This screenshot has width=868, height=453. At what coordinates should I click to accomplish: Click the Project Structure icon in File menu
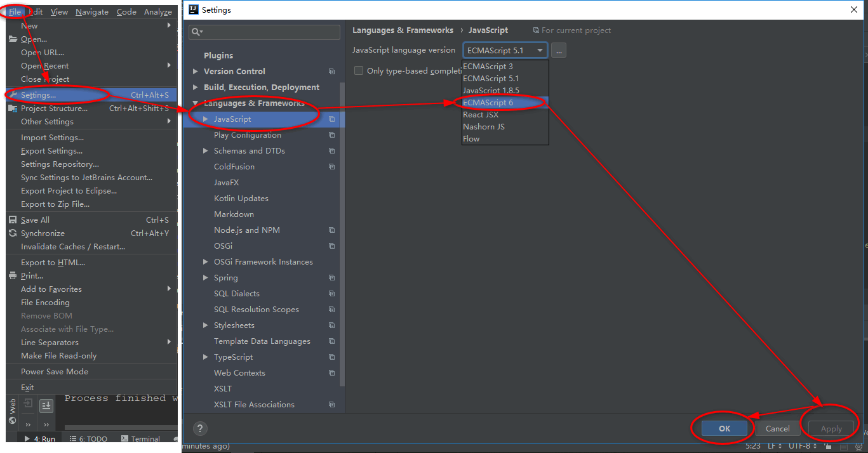(x=13, y=108)
